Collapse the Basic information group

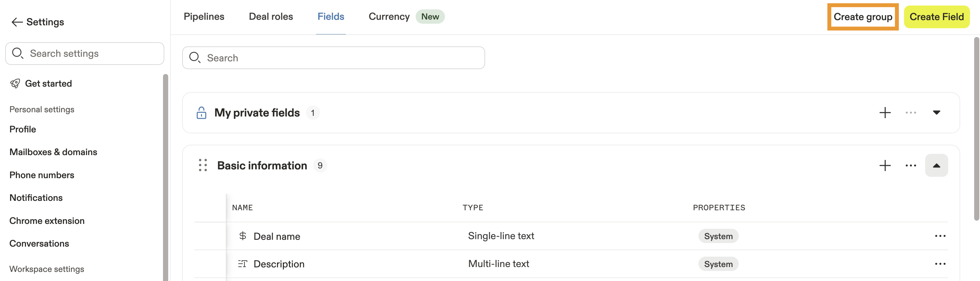[x=936, y=165]
